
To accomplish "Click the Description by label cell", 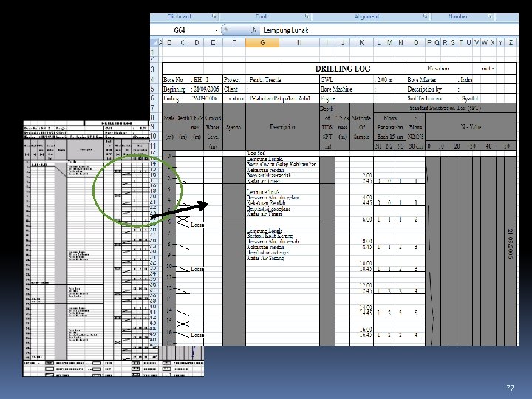I will coord(424,89).
